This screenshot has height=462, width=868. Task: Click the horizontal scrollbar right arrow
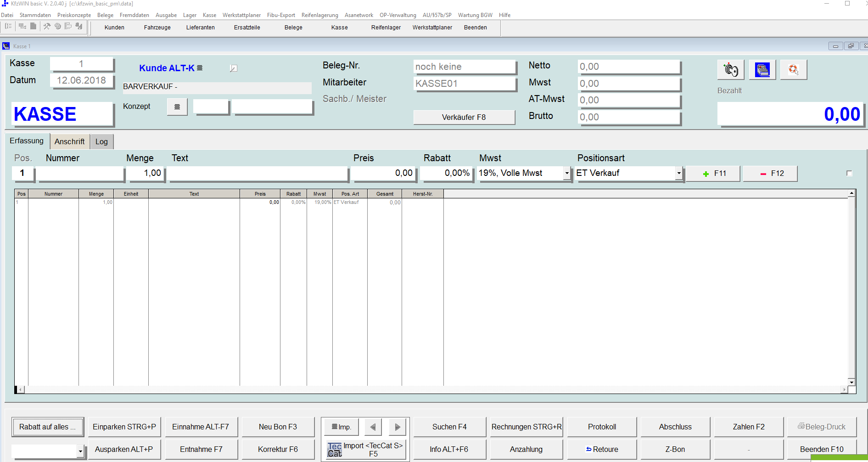pyautogui.click(x=844, y=389)
